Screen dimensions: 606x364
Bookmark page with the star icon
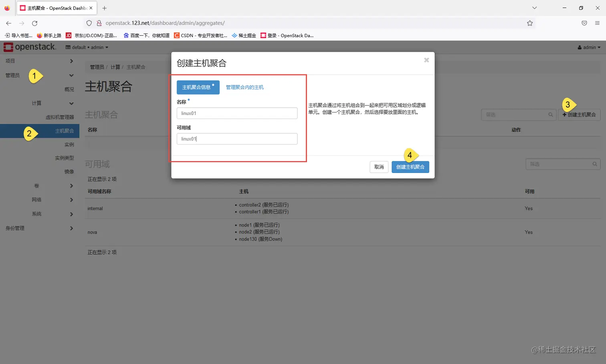[530, 23]
